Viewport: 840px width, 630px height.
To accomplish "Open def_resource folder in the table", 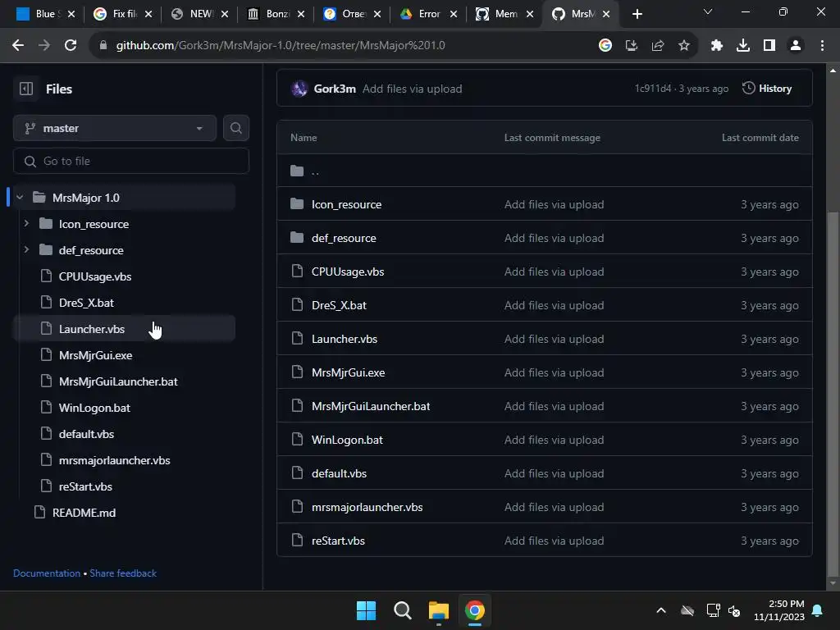I will [344, 238].
